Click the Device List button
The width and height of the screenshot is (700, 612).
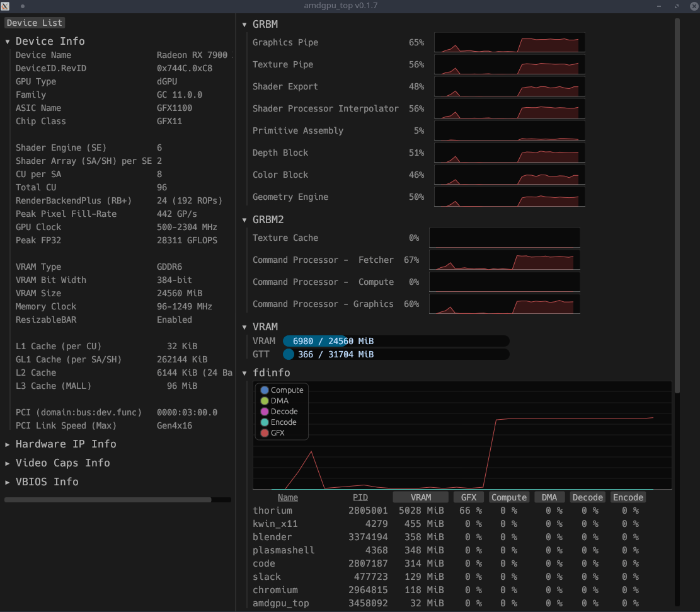(35, 23)
